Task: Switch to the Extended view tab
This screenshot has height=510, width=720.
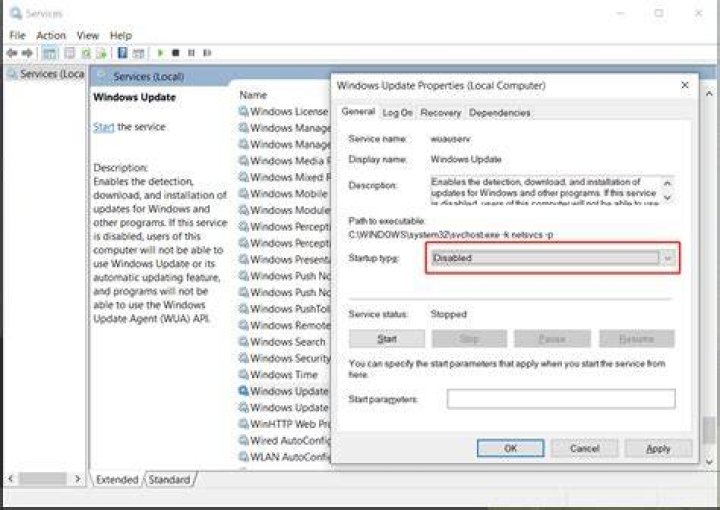Action: tap(117, 480)
